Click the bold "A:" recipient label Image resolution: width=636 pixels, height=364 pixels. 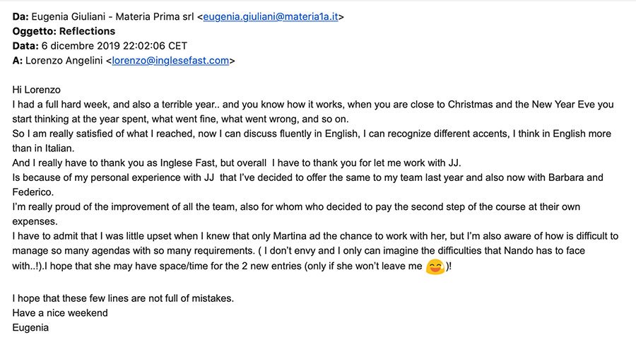pos(18,60)
